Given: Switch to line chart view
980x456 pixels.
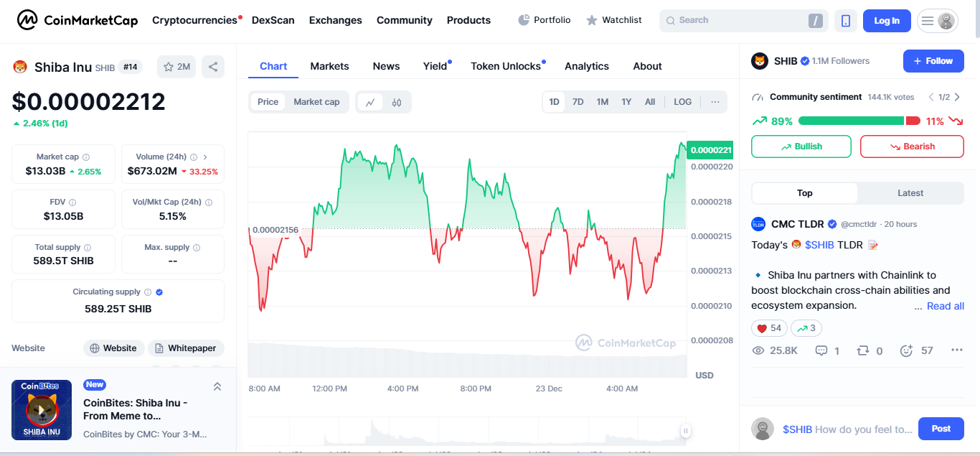Looking at the screenshot, I should [370, 102].
